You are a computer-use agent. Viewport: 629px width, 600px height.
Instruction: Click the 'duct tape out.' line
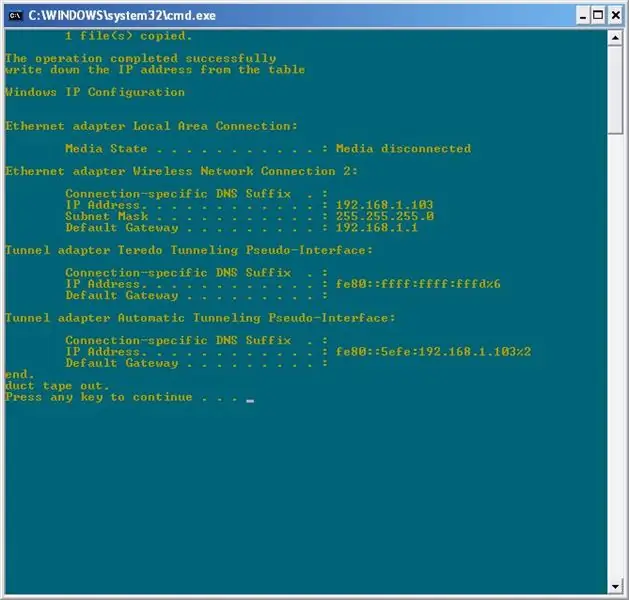pos(57,386)
